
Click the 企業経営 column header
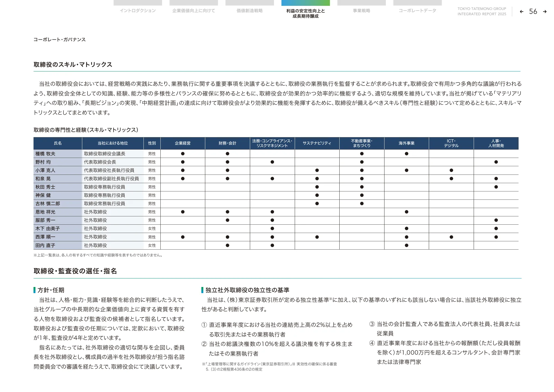183,143
